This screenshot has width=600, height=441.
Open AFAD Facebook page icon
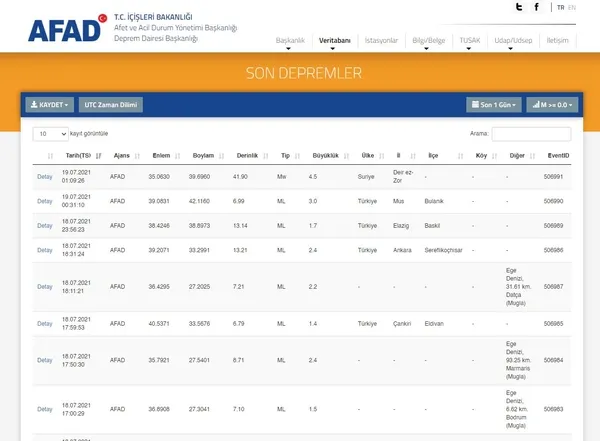[536, 7]
